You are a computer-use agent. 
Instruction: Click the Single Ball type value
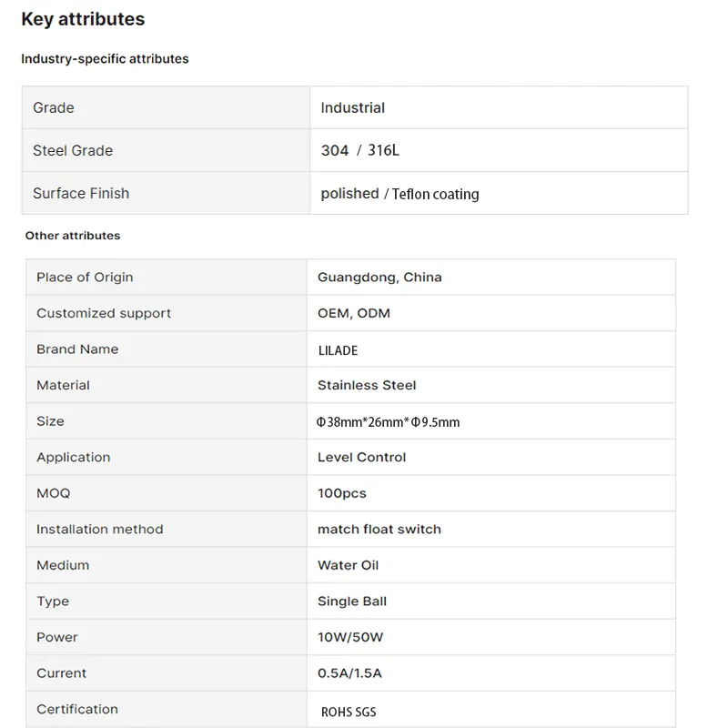[352, 602]
